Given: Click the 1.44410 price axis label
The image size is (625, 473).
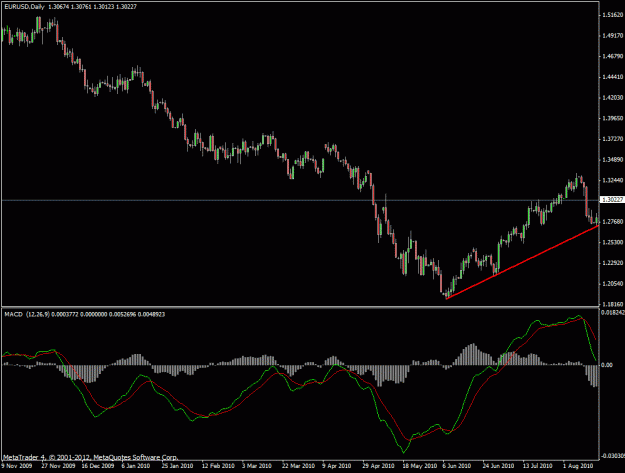Looking at the screenshot, I should tap(613, 77).
